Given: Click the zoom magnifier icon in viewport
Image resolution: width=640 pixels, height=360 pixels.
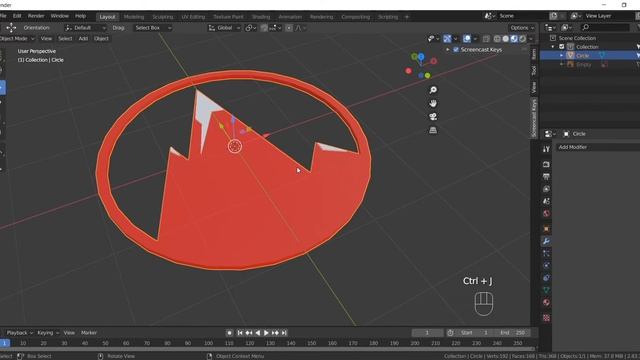Looking at the screenshot, I should pyautogui.click(x=433, y=90).
